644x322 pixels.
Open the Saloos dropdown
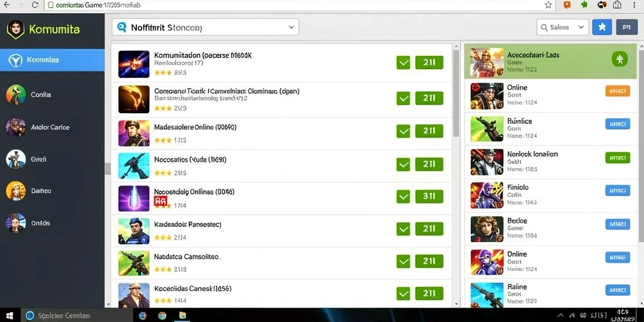(x=562, y=27)
